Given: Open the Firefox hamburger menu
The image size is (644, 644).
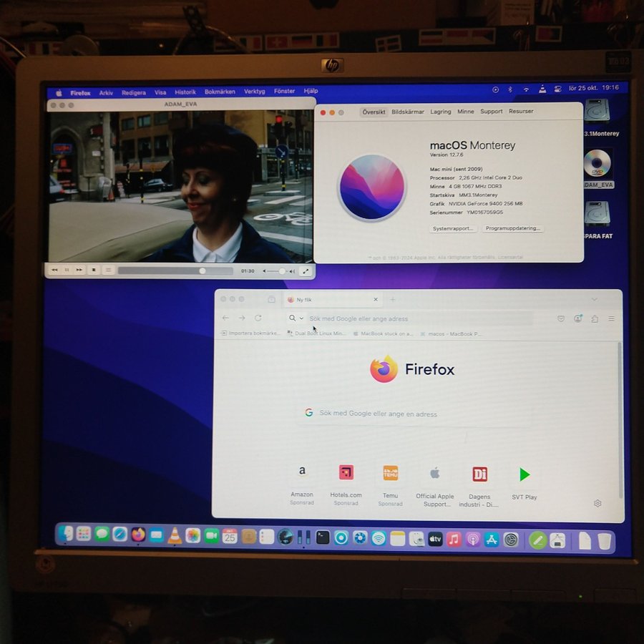Looking at the screenshot, I should pos(611,318).
